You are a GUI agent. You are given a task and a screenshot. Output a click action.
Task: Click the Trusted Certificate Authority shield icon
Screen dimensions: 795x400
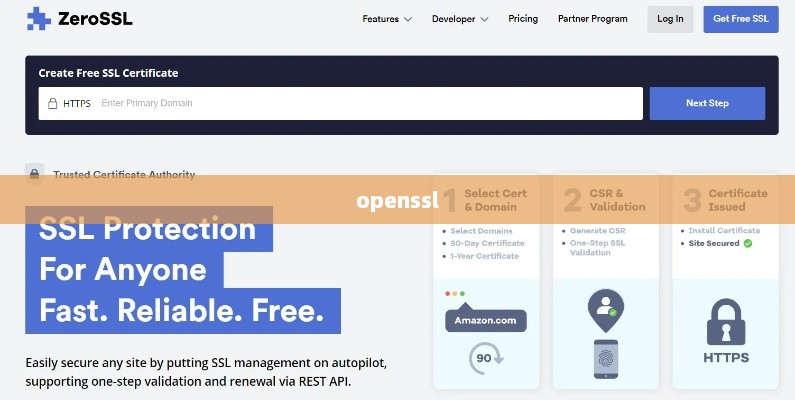34,174
